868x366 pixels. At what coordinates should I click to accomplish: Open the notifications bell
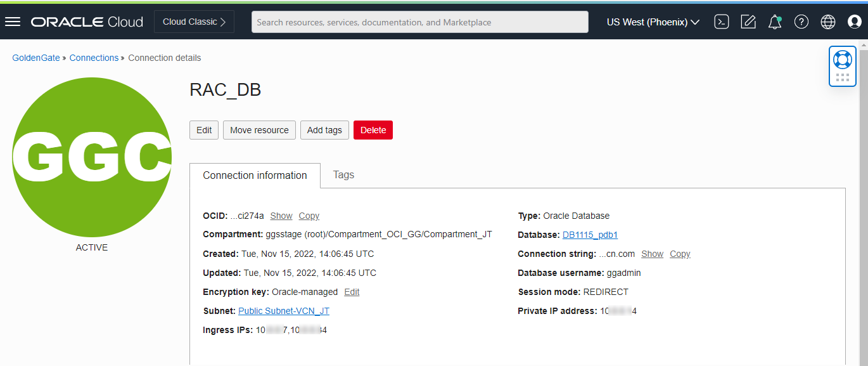(774, 21)
